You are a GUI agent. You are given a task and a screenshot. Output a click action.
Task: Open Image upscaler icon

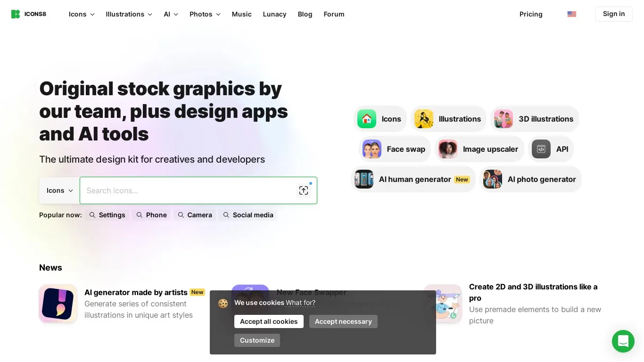click(x=447, y=149)
